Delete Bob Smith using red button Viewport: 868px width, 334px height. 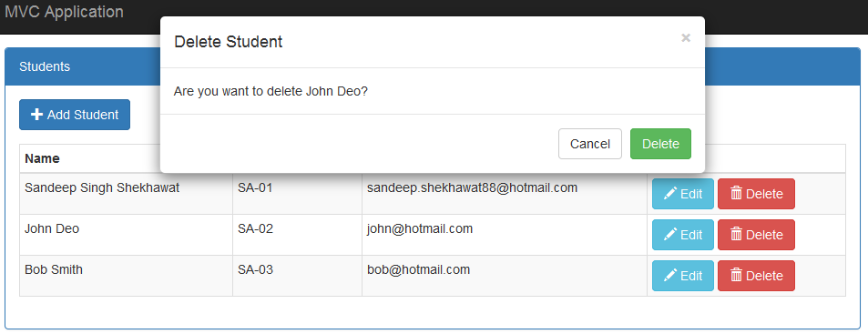pos(756,276)
